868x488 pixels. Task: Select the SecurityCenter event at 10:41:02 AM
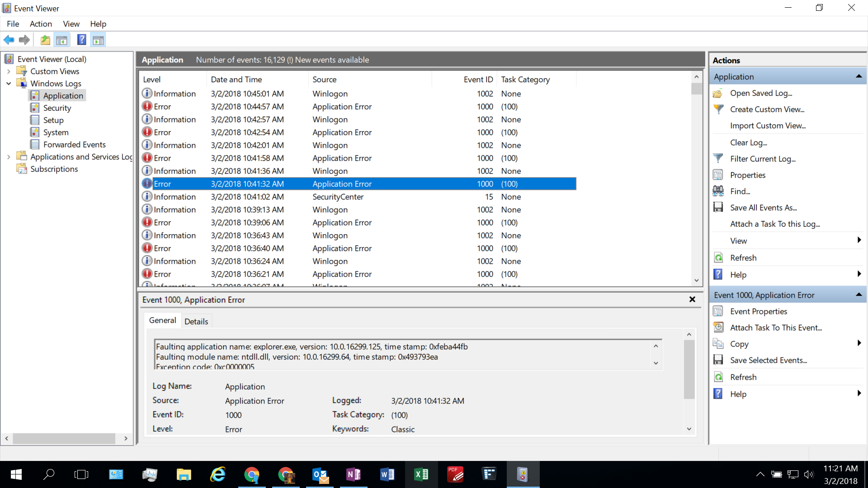(358, 197)
